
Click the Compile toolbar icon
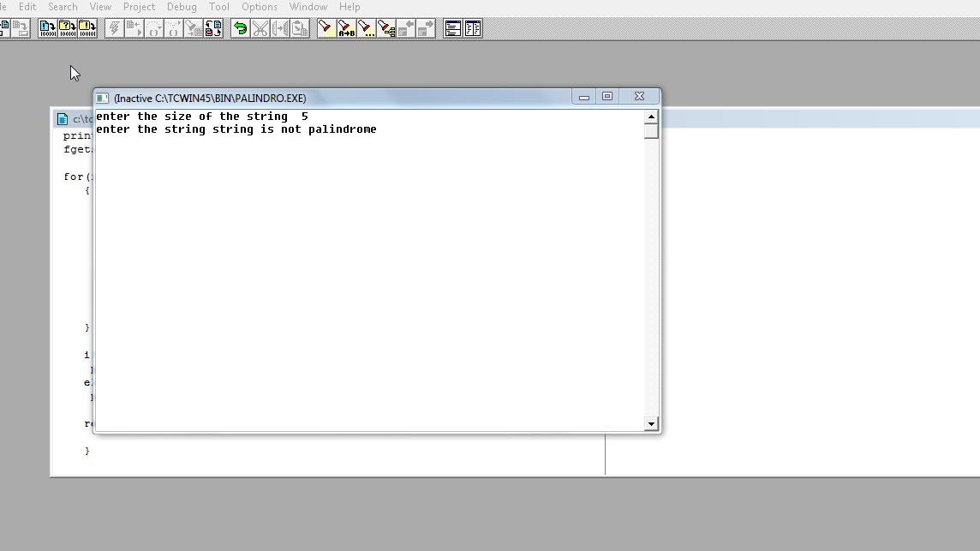click(47, 28)
